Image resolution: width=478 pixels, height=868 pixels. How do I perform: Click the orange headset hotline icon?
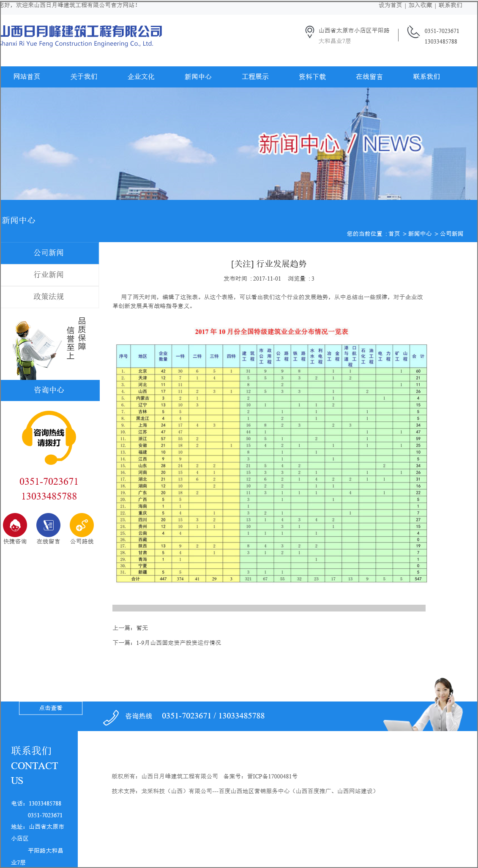[49, 437]
